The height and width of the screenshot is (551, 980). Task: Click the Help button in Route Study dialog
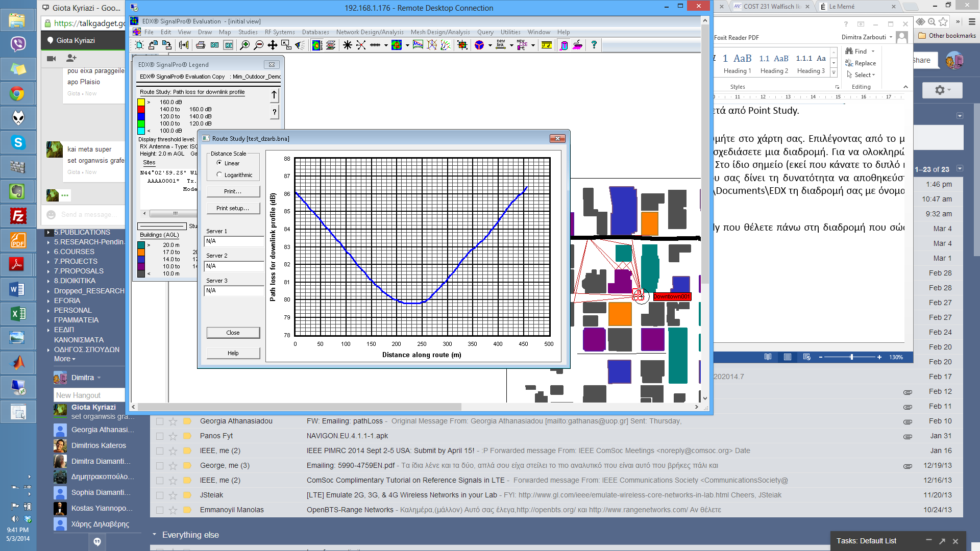tap(233, 353)
